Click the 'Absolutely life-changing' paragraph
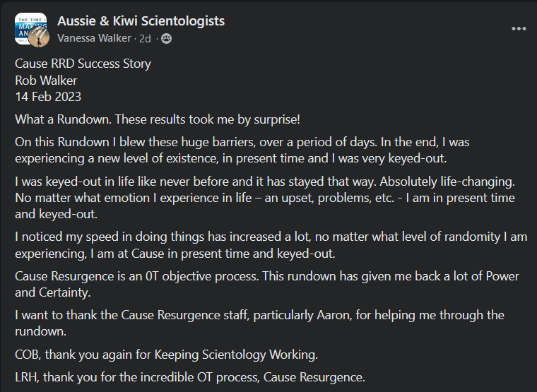The width and height of the screenshot is (537, 392). [265, 198]
